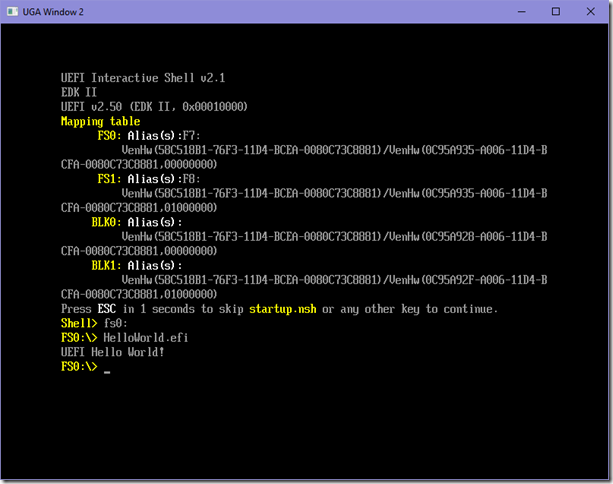613x484 pixels.
Task: Click the VenHw device path under BLK1
Action: pyautogui.click(x=334, y=280)
